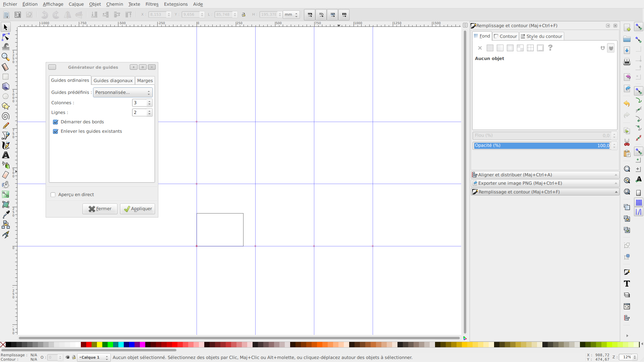Click the Appliquer button

[x=137, y=208]
